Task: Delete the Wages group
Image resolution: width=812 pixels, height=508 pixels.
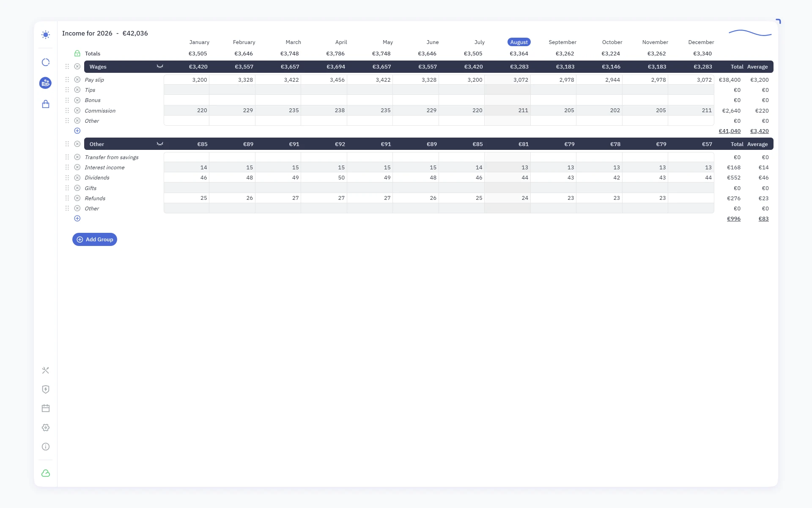Action: tap(77, 66)
